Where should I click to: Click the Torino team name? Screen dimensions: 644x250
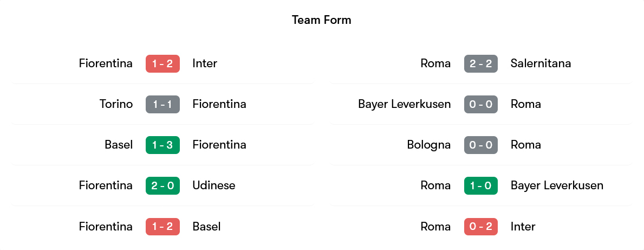[116, 104]
